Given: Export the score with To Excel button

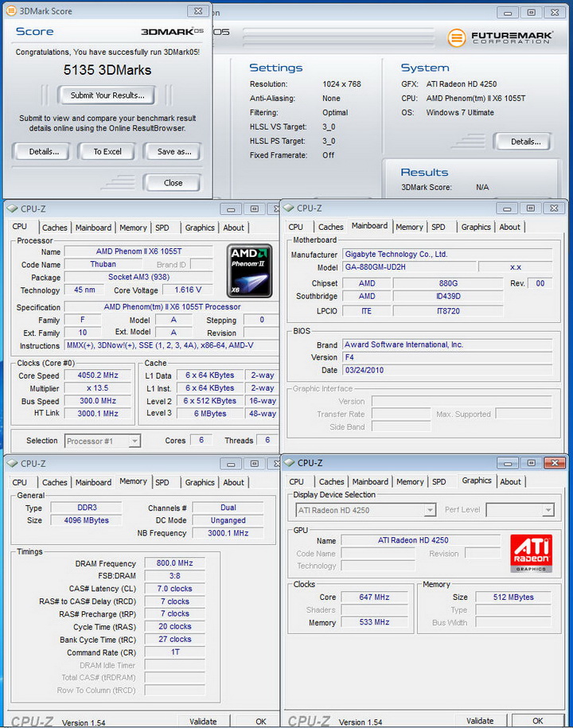Looking at the screenshot, I should click(x=107, y=151).
